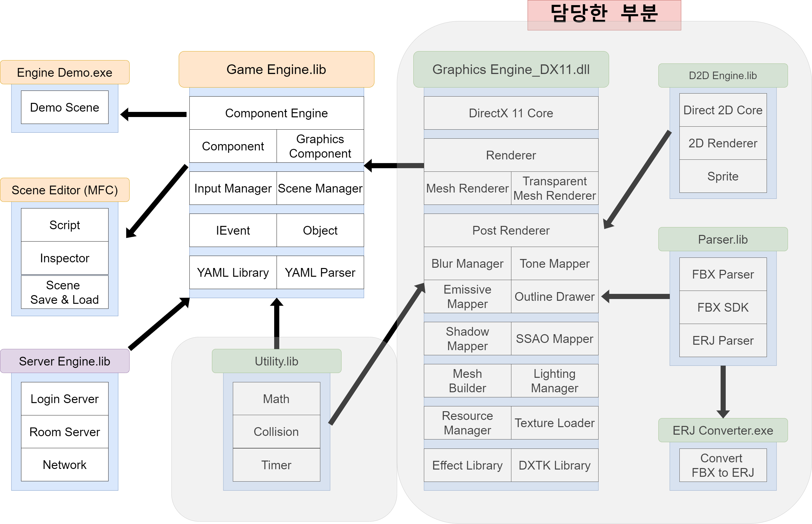Select the Utility.lib header
This screenshot has width=812, height=524.
[276, 361]
